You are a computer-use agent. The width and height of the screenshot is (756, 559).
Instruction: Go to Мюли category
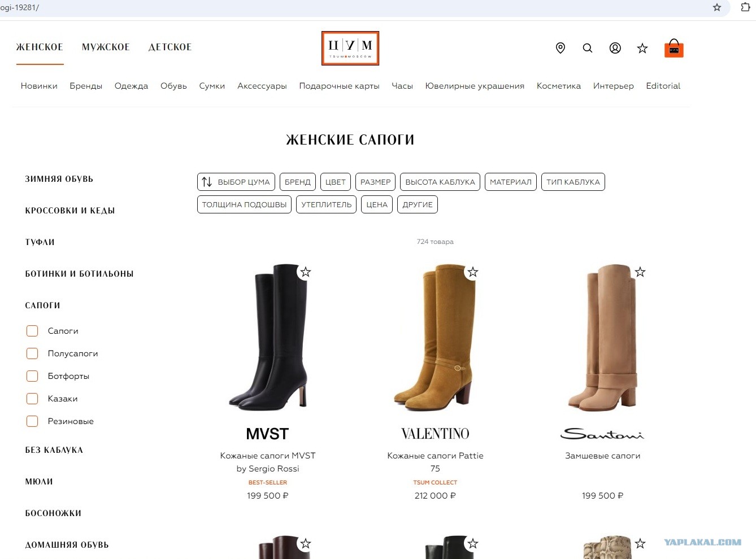click(39, 482)
